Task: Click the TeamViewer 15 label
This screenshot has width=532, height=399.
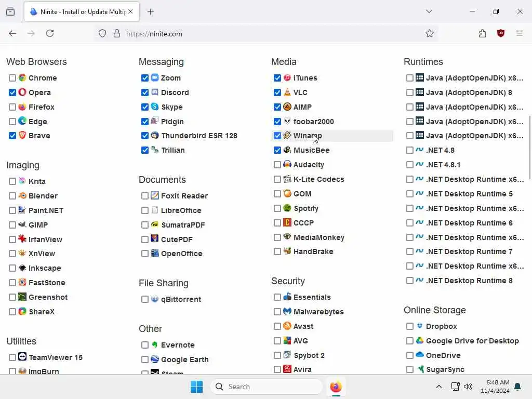Action: 55,357
